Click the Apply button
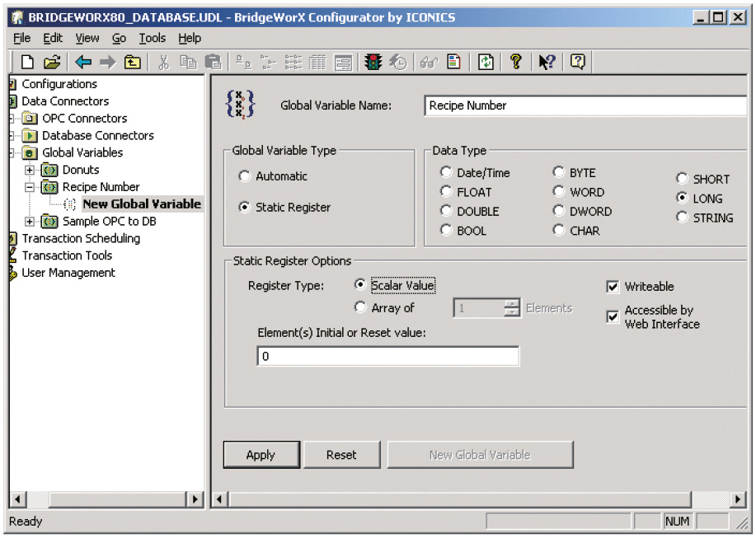The height and width of the screenshot is (538, 756). coord(261,455)
